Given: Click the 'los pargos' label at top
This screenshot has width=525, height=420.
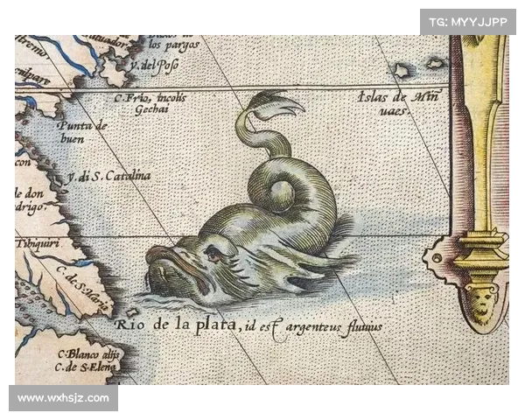Looking at the screenshot, I should tap(174, 44).
